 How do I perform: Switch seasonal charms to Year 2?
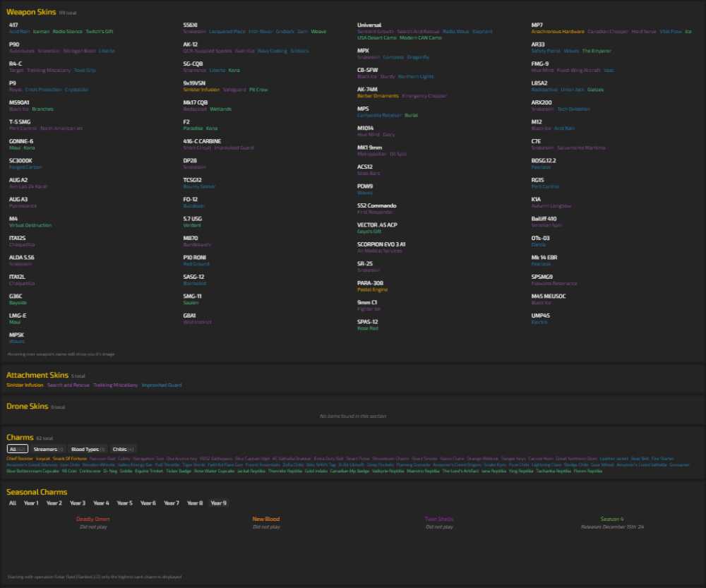point(54,503)
